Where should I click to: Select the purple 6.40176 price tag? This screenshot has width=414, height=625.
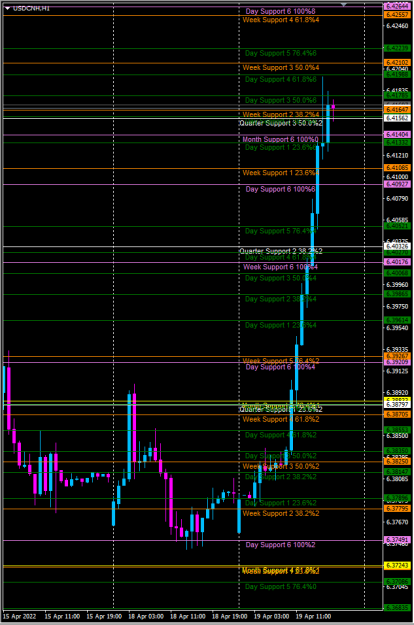tap(397, 262)
